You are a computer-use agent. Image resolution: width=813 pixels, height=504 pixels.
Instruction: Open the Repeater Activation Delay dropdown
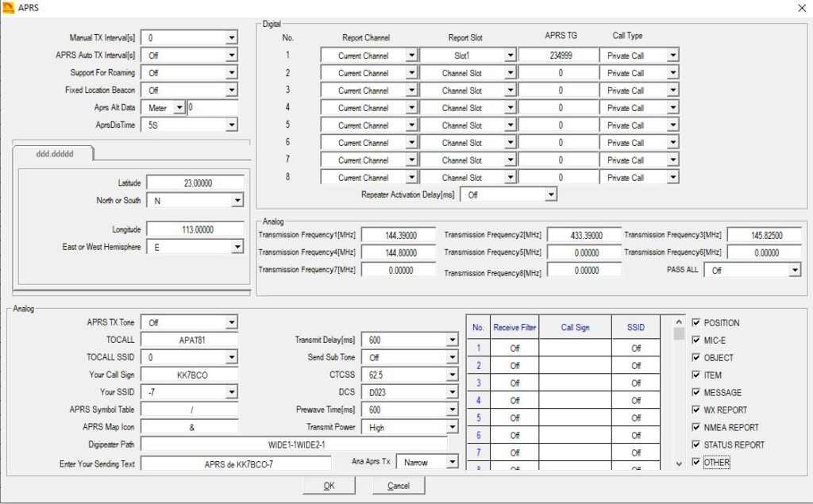click(x=550, y=194)
